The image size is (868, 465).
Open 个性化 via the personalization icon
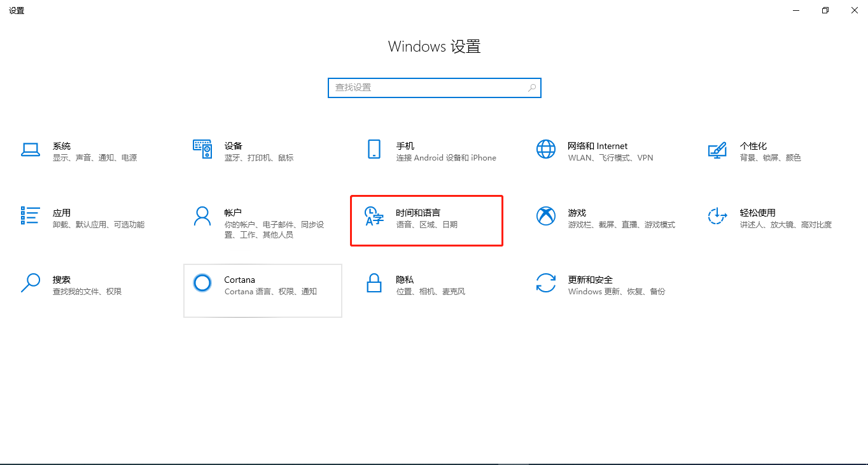(717, 151)
